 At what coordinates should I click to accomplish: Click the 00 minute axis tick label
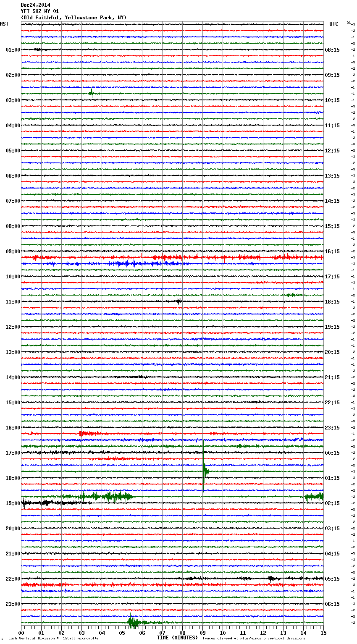point(21,633)
